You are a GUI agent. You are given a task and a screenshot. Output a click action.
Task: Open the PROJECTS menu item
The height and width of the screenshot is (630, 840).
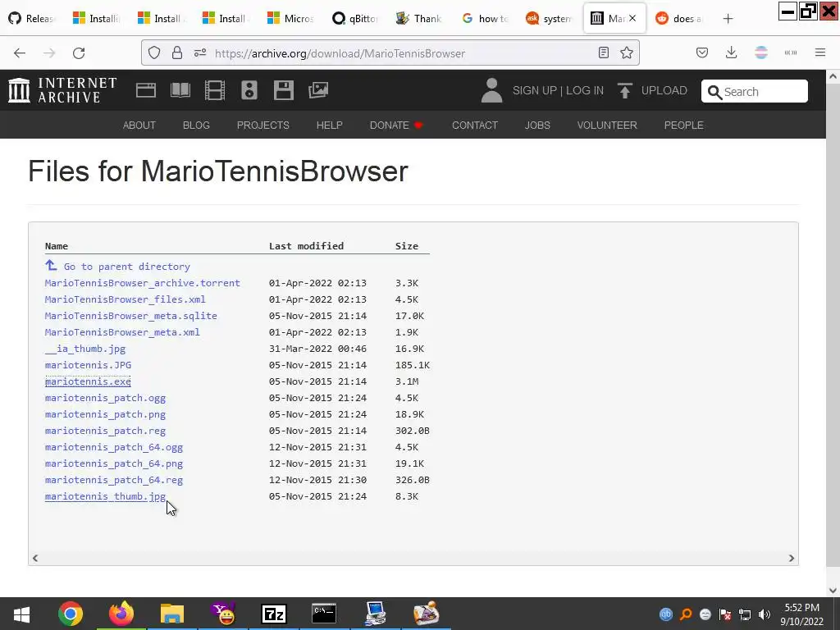coord(263,125)
